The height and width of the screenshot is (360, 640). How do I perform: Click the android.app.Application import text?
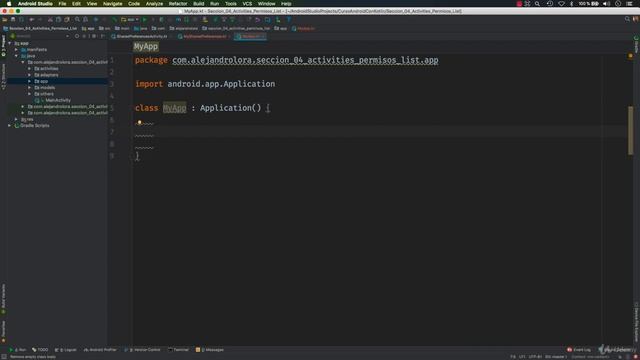[x=221, y=84]
